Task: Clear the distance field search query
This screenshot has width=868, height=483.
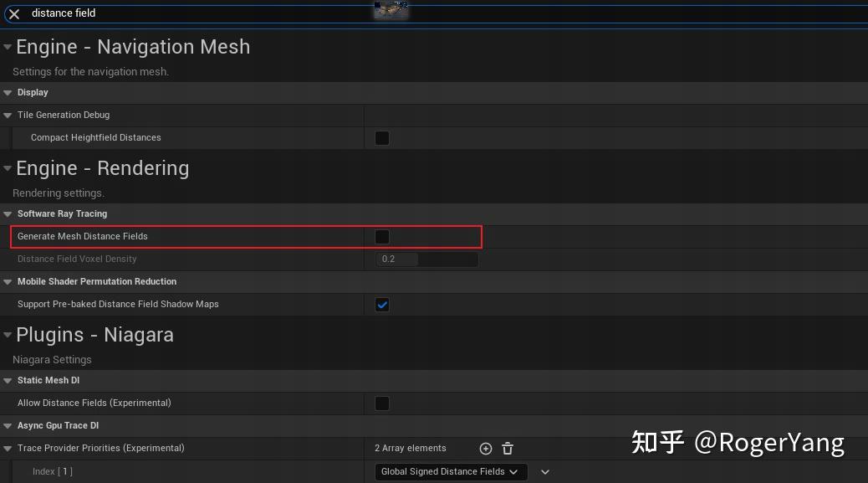Action: tap(13, 13)
